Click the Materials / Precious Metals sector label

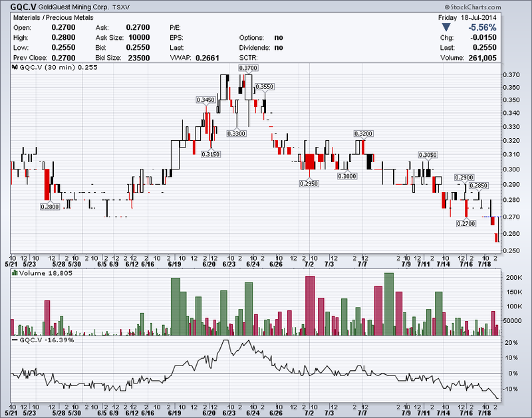click(x=53, y=18)
